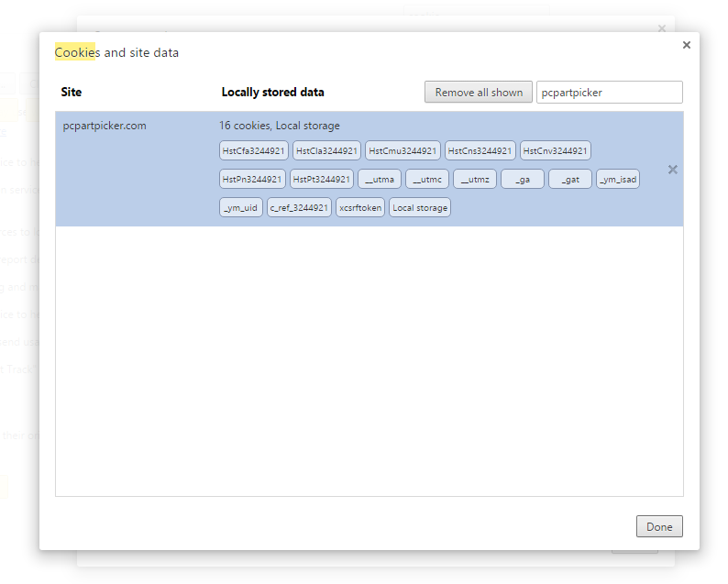The height and width of the screenshot is (584, 728).
Task: Open the HstCla3244921 cookie
Action: pos(326,150)
